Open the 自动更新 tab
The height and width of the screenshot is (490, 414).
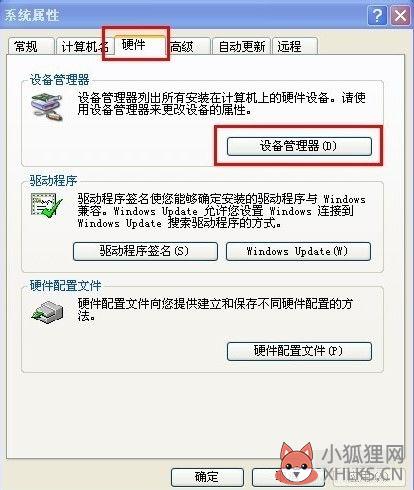(241, 46)
